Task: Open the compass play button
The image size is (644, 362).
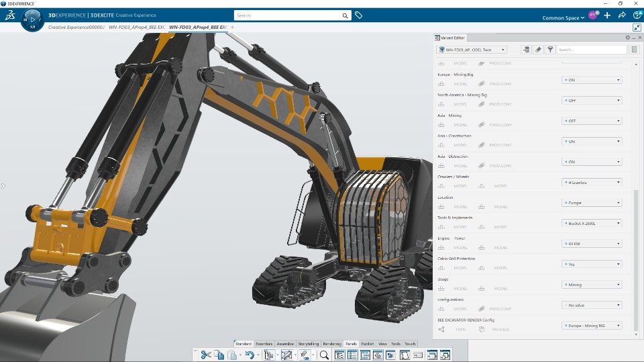Action: (32, 19)
